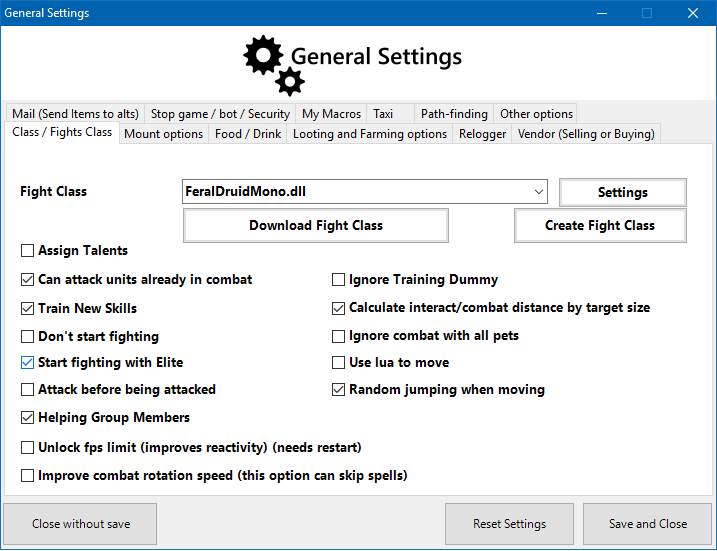Switch to the Mount options tab
The height and width of the screenshot is (551, 717).
coord(163,134)
